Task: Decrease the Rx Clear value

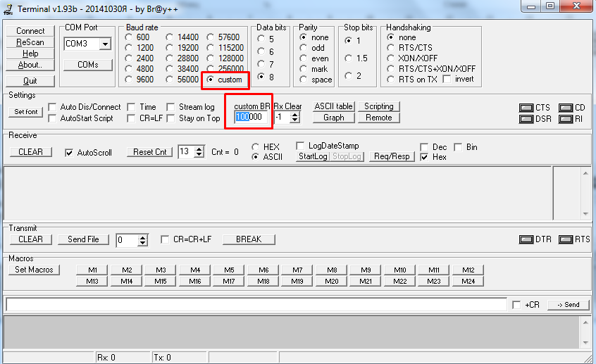Action: click(295, 120)
